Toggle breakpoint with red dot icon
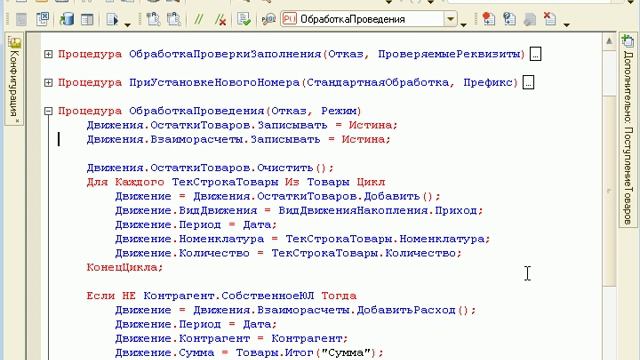Screen dimensions: 640x360 click(x=488, y=19)
